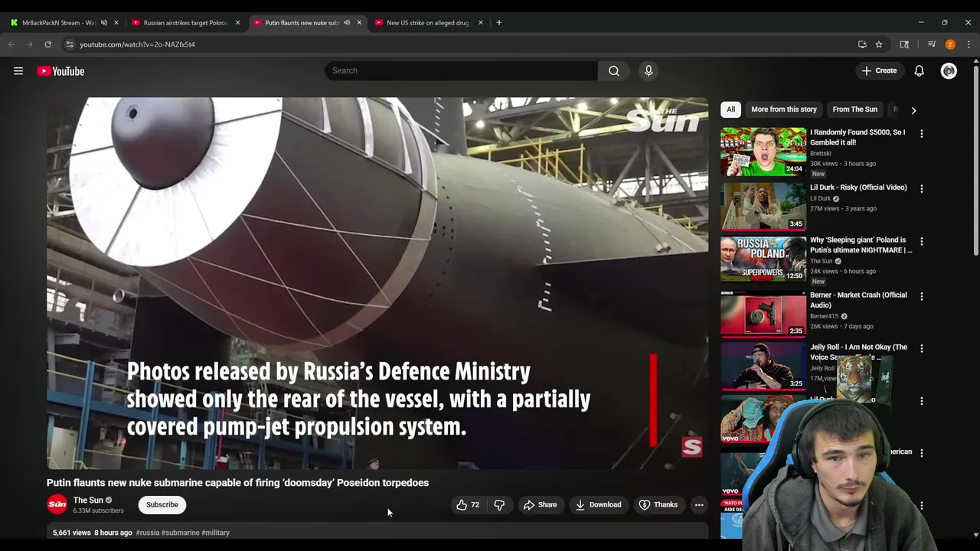
Task: Open Chrome extensions icon
Action: pyautogui.click(x=904, y=44)
